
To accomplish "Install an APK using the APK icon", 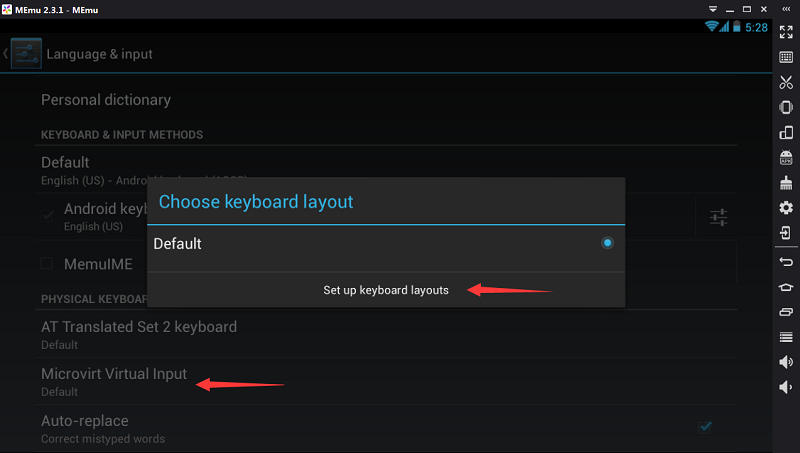I will [x=786, y=158].
